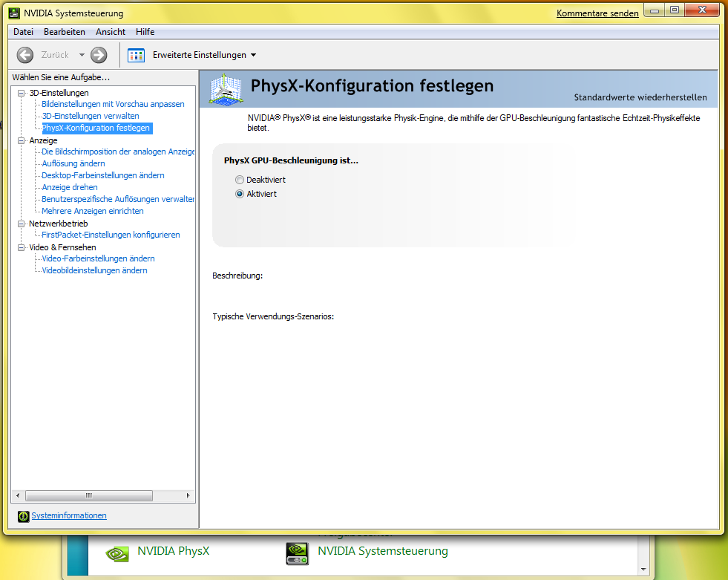Open NVIDIA PhysX icon in background window

tap(117, 553)
